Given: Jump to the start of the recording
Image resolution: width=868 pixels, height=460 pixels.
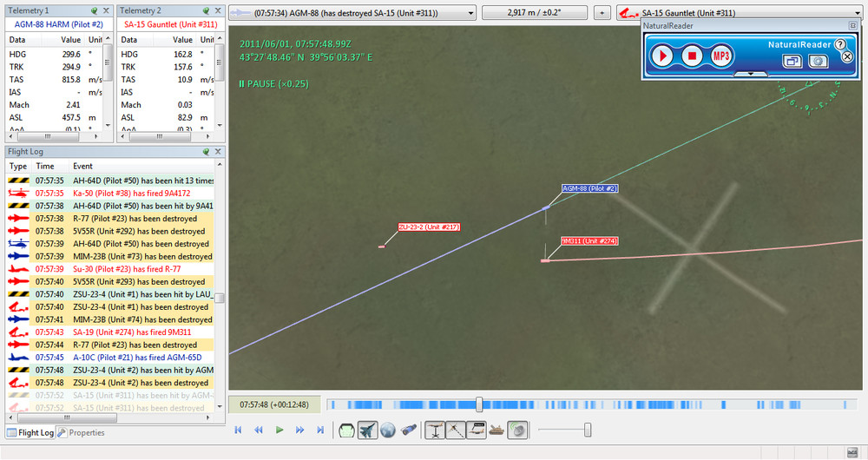Looking at the screenshot, I should [x=238, y=430].
